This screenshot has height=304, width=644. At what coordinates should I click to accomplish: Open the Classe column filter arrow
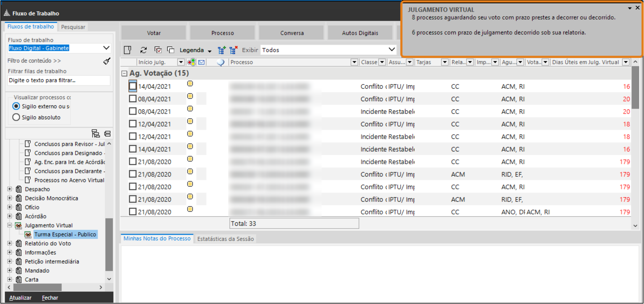click(382, 62)
